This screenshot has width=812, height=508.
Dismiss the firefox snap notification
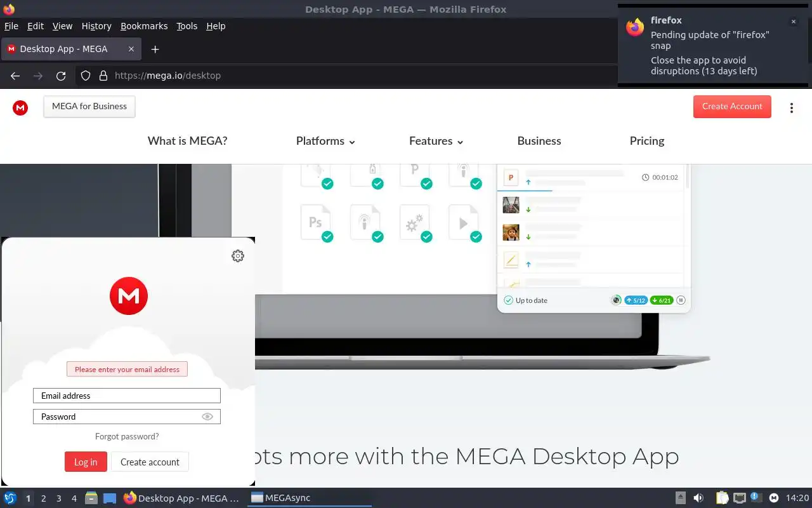793,22
